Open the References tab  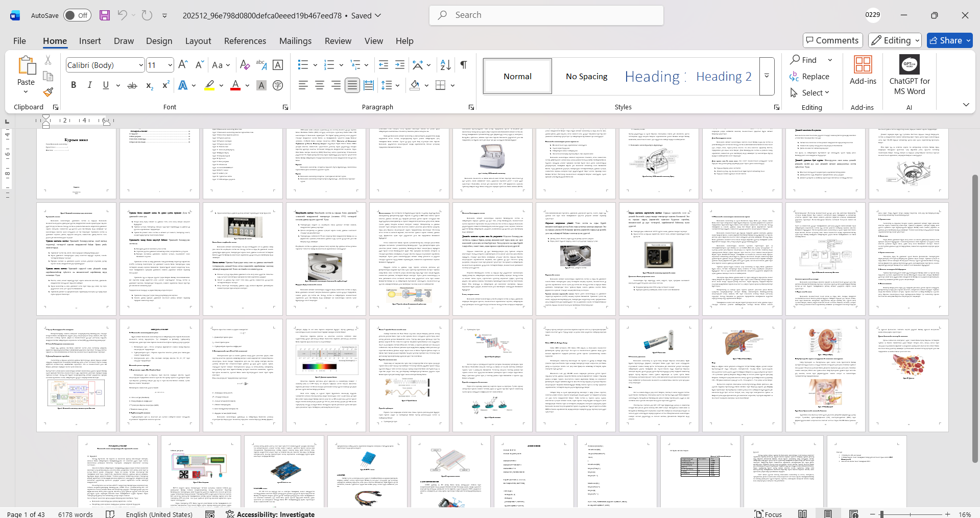coord(245,41)
